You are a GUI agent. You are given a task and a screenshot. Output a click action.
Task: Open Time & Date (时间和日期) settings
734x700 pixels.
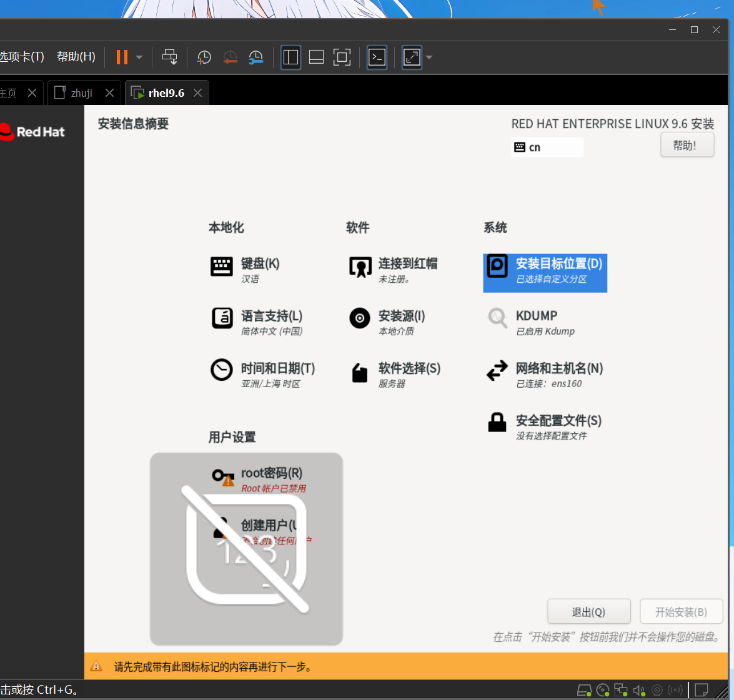262,375
